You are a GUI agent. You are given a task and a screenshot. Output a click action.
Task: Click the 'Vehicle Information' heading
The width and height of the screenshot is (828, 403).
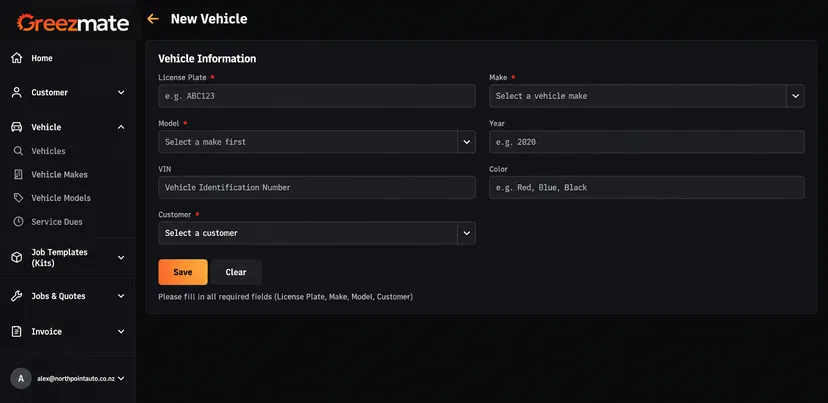[x=207, y=59]
